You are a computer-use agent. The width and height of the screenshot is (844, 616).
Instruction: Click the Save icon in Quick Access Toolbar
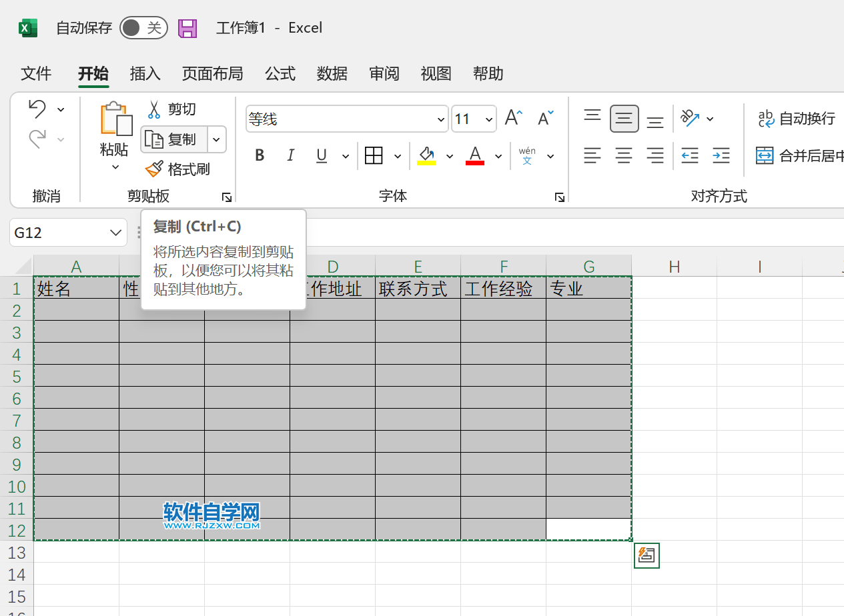click(x=187, y=28)
